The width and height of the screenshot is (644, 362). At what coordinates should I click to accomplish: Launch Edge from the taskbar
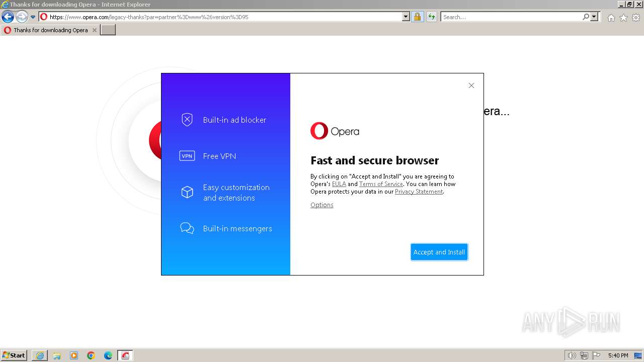click(108, 355)
